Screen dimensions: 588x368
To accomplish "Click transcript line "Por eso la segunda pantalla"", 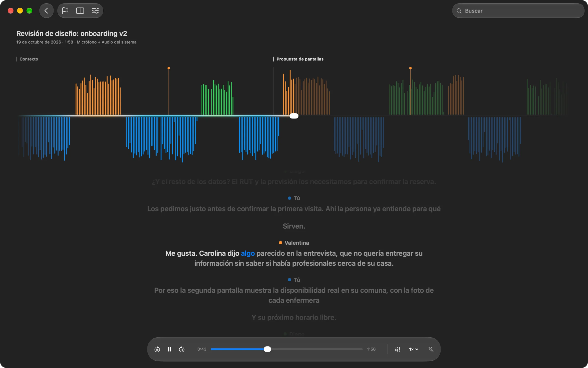I will (x=294, y=295).
